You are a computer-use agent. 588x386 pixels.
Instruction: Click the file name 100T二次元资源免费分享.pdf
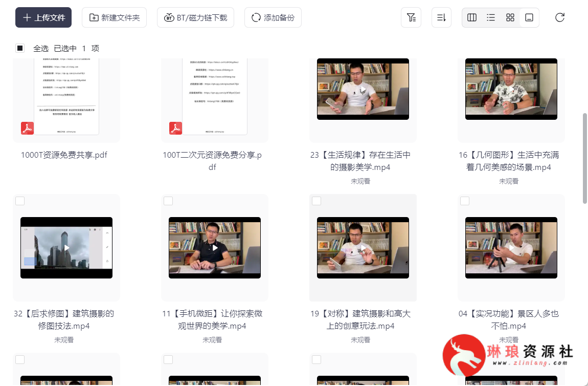click(x=212, y=161)
